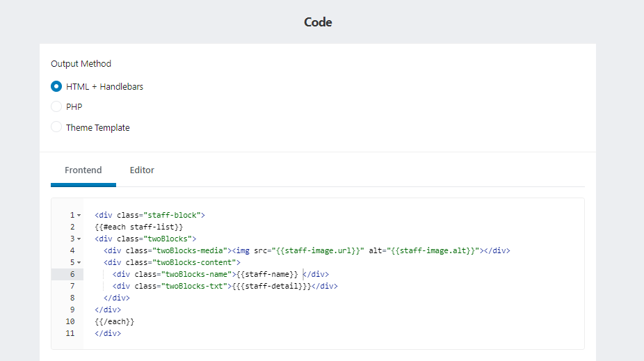Image resolution: width=644 pixels, height=361 pixels.
Task: Collapse the staff-block div at line 1
Action: click(x=79, y=216)
